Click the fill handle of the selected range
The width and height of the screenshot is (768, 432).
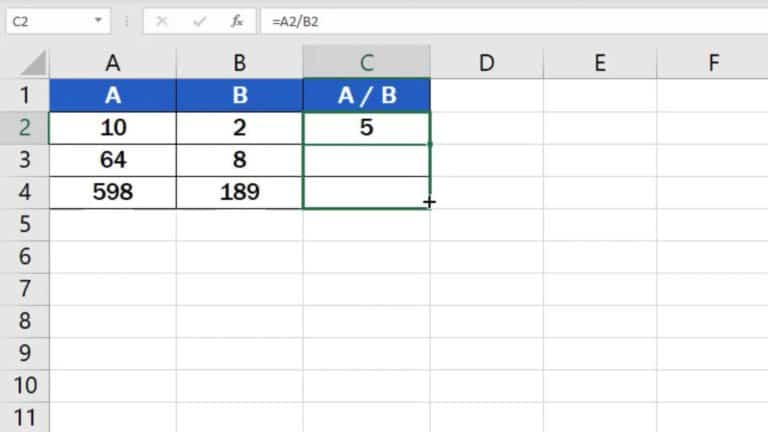[430, 209]
